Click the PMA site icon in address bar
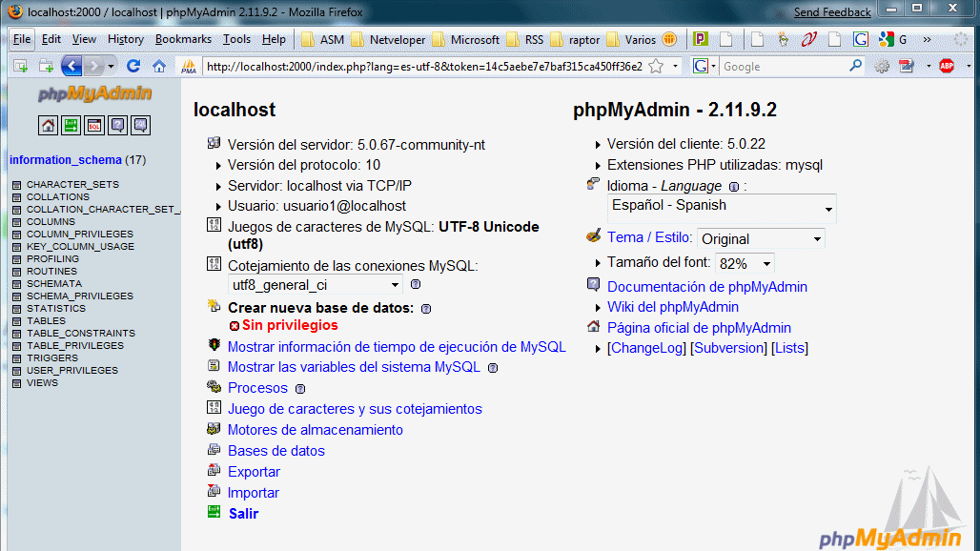Screen dimensions: 980x551 click(x=188, y=66)
